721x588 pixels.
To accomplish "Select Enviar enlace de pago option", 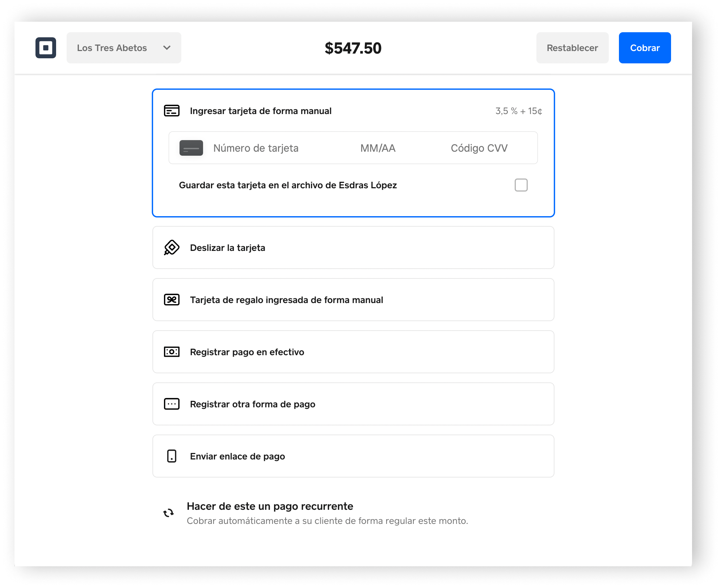I will coord(353,456).
